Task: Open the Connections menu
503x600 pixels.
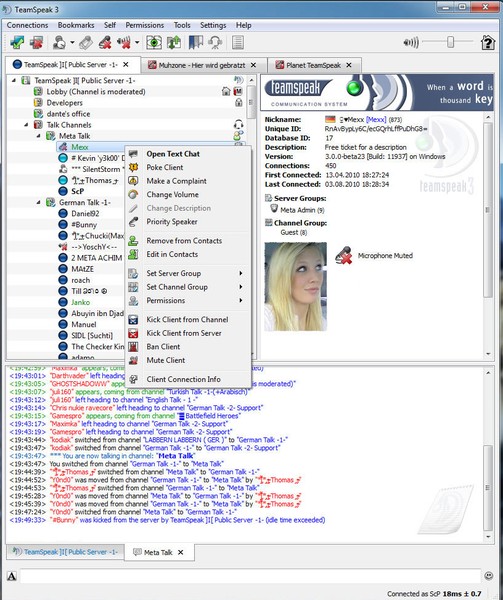Action: coord(28,25)
